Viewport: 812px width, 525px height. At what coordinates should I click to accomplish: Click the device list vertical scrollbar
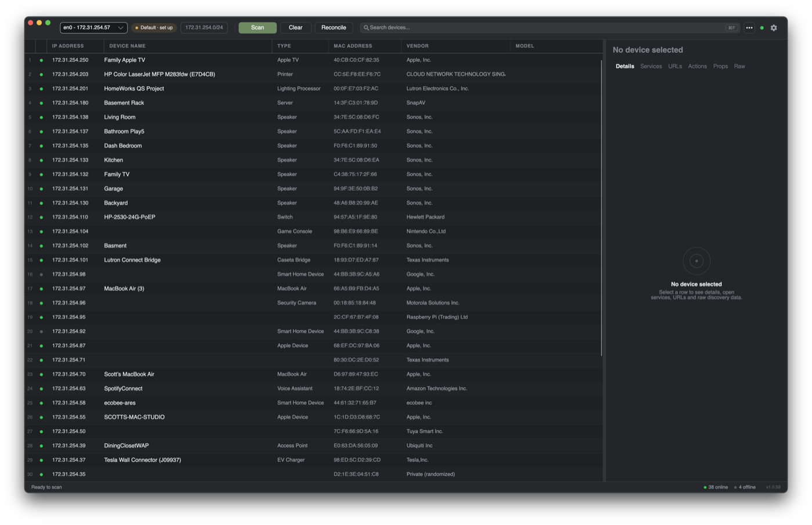[x=601, y=207]
